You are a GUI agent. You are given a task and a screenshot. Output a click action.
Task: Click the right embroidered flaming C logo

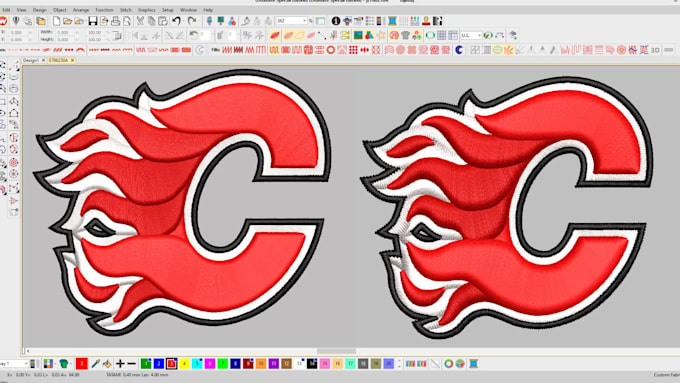tap(507, 207)
